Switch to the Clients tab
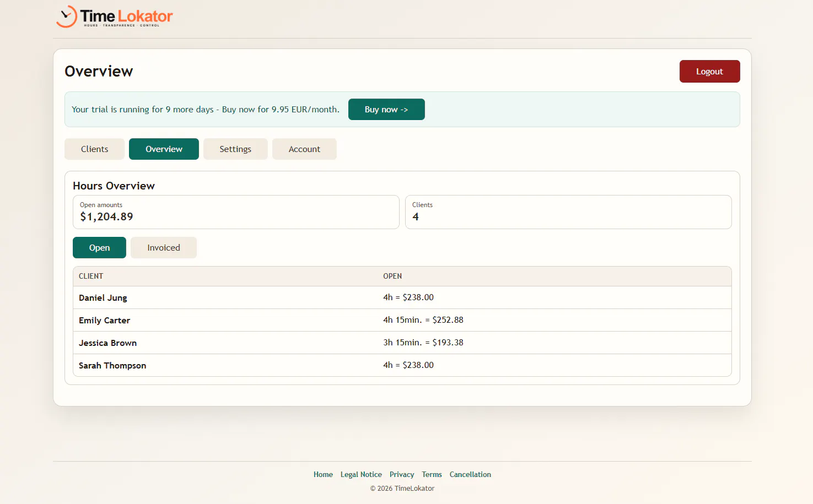 point(94,149)
